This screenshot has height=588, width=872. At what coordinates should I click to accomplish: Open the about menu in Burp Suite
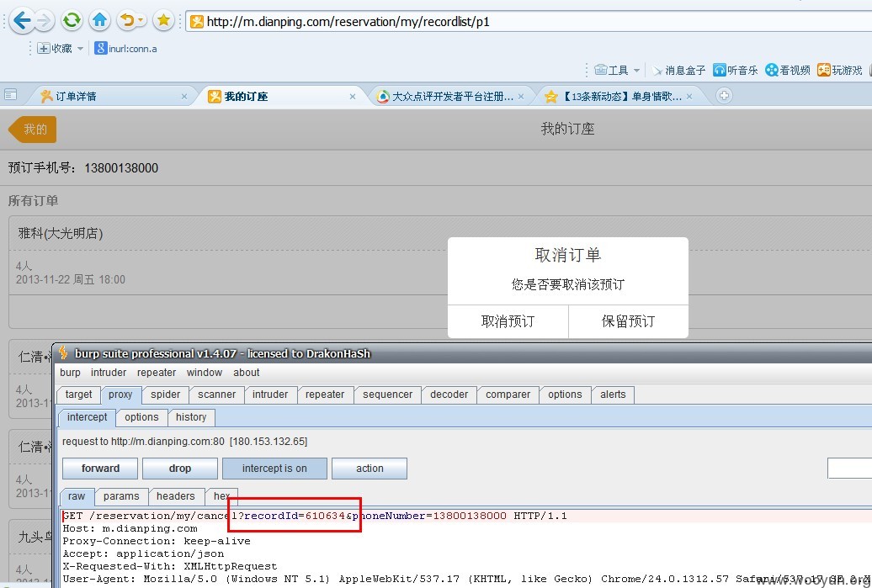pyautogui.click(x=247, y=373)
